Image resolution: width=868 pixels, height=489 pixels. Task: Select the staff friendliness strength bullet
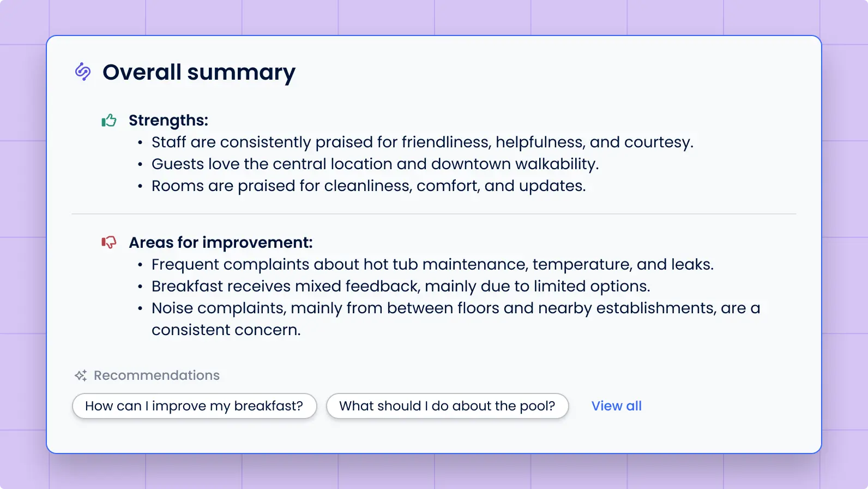[x=422, y=142]
